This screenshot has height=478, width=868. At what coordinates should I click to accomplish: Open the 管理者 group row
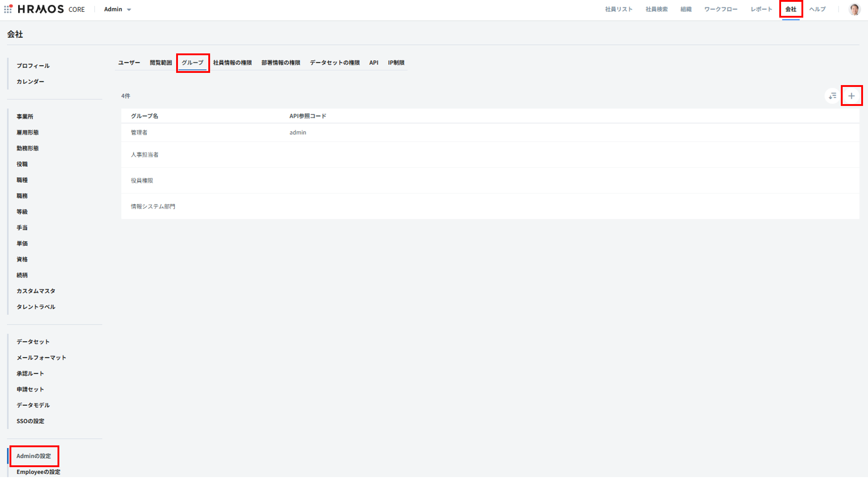[x=139, y=133]
